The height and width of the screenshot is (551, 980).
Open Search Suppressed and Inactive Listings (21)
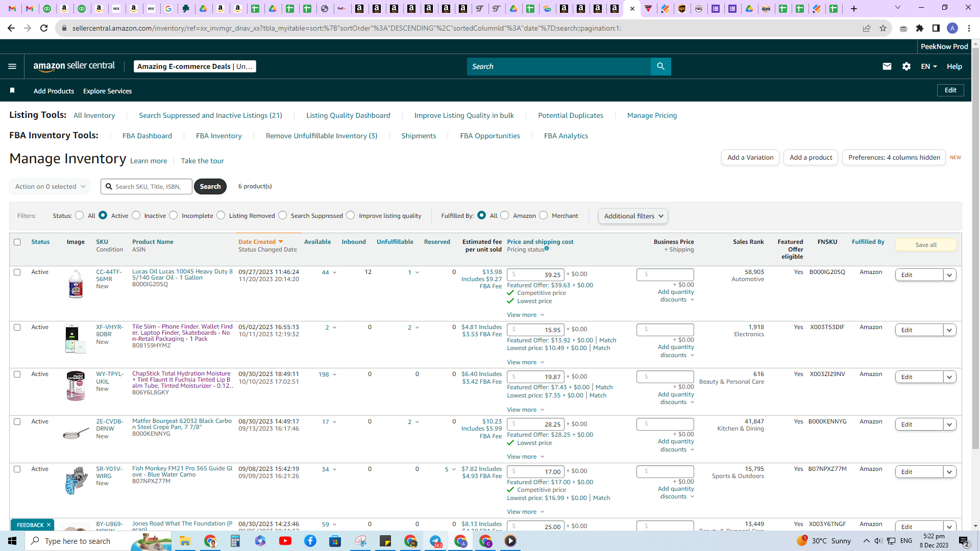click(x=210, y=115)
